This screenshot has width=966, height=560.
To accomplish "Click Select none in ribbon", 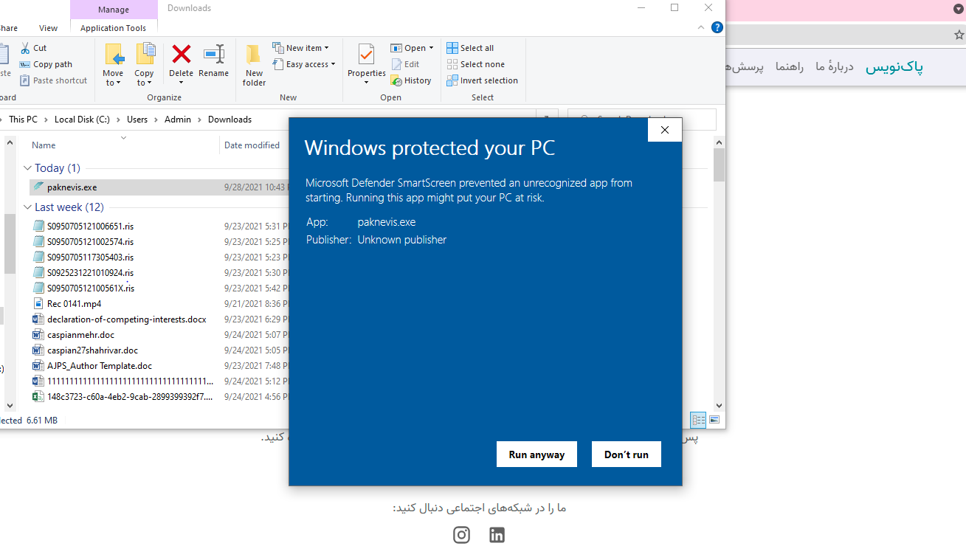I will point(476,64).
